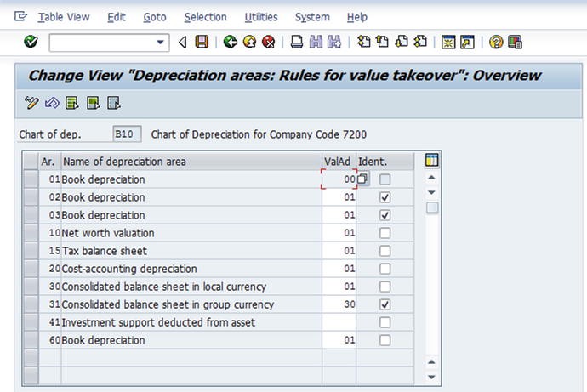The image size is (587, 392).
Task: Click ValAd field for Tax balance sheet
Action: pos(339,251)
